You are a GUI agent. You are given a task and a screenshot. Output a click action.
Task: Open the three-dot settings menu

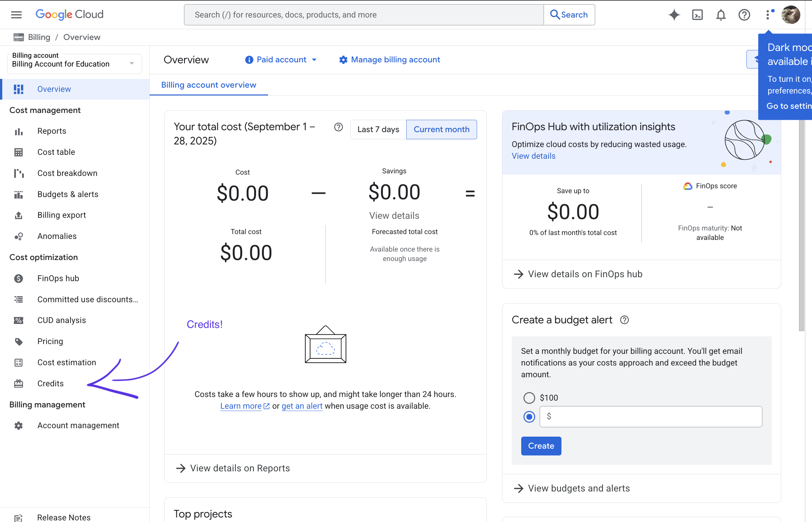(768, 15)
